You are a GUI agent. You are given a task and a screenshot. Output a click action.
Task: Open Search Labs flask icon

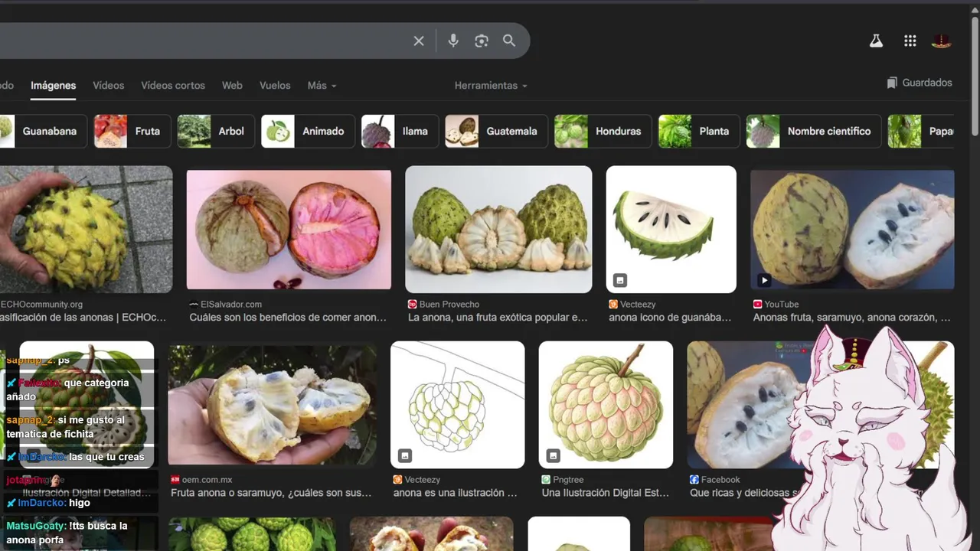[x=876, y=41]
